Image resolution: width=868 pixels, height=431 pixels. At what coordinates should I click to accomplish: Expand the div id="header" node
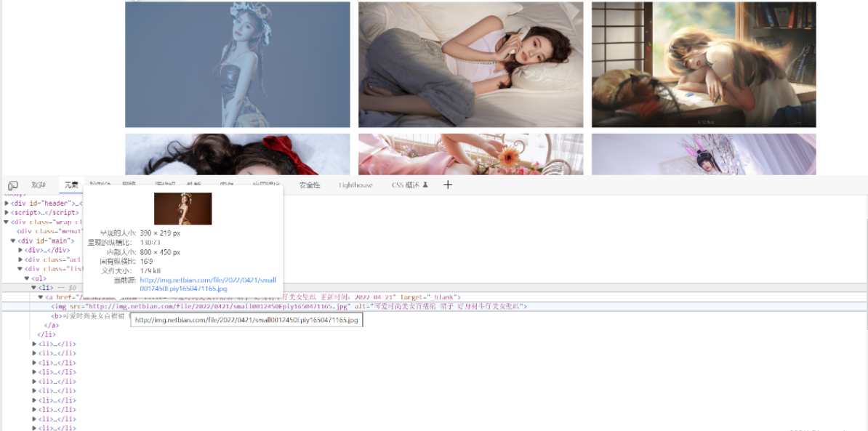[7, 203]
